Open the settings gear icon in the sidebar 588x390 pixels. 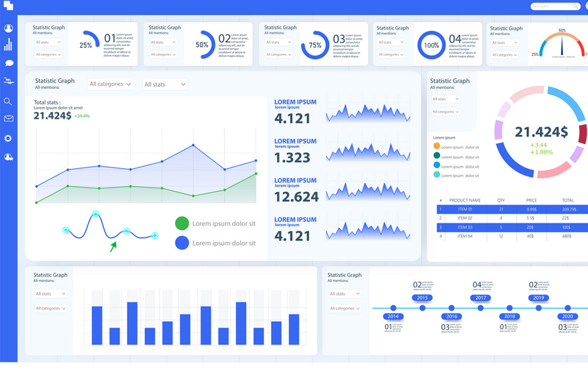click(x=8, y=138)
